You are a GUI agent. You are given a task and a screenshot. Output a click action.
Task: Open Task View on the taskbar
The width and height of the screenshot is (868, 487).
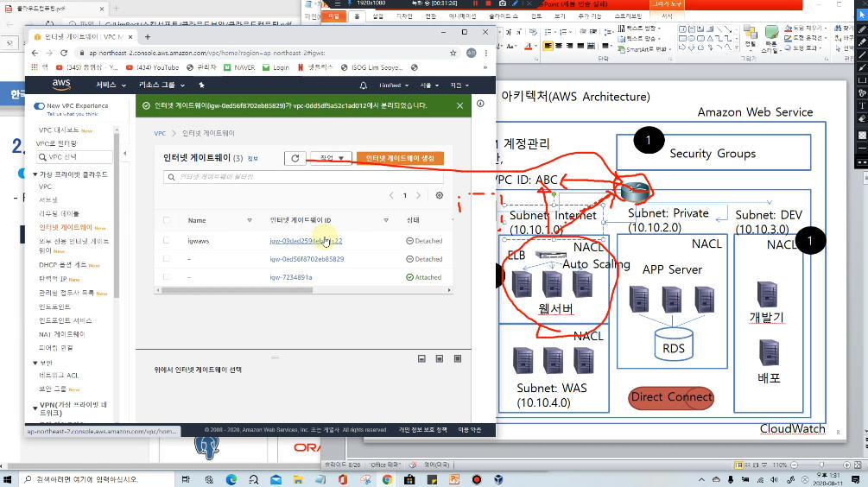coord(186,479)
